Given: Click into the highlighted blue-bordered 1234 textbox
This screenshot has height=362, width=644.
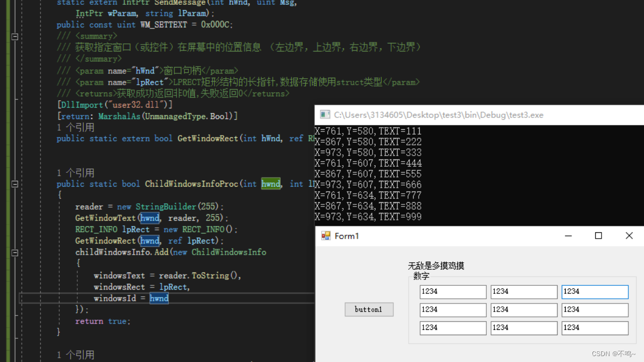Looking at the screenshot, I should tap(595, 292).
